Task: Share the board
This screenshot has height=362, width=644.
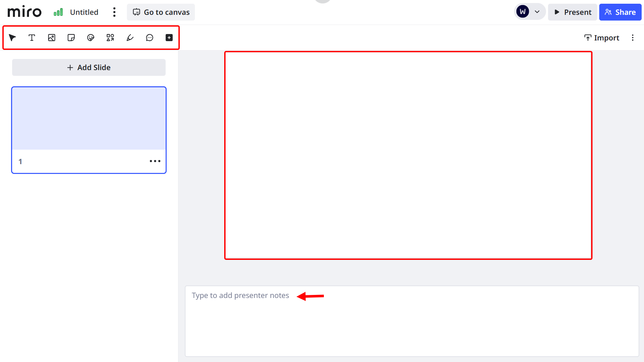Action: click(x=620, y=12)
